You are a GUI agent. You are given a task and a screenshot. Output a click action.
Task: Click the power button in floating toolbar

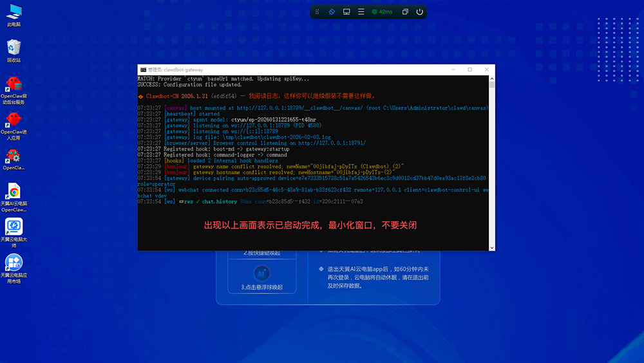click(x=420, y=12)
